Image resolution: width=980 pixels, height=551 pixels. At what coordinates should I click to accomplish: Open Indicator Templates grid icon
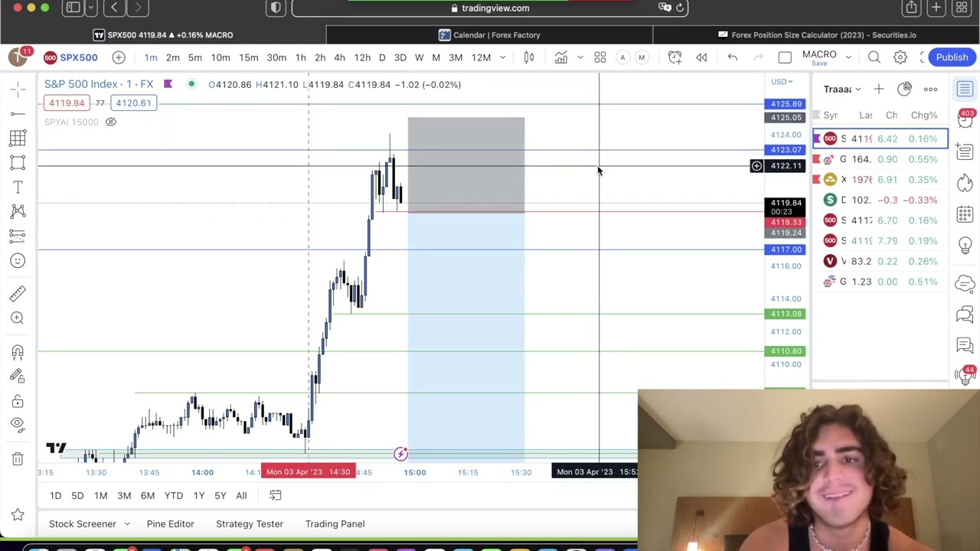600,57
